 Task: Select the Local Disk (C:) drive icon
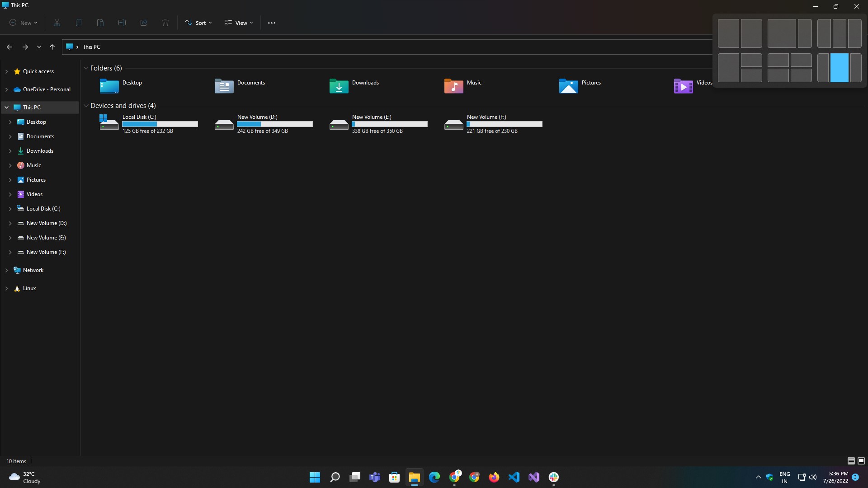pyautogui.click(x=109, y=122)
